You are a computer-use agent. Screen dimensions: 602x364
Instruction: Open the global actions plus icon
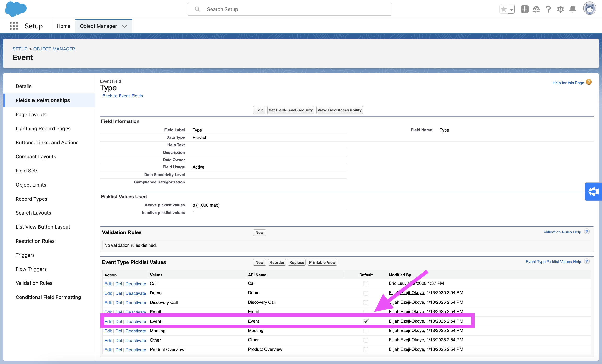[x=524, y=9]
